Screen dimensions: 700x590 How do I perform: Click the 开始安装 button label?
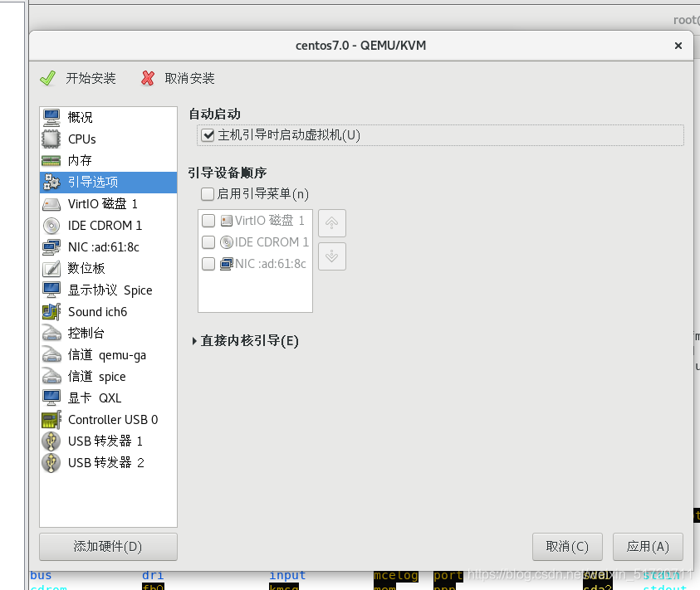(x=91, y=79)
